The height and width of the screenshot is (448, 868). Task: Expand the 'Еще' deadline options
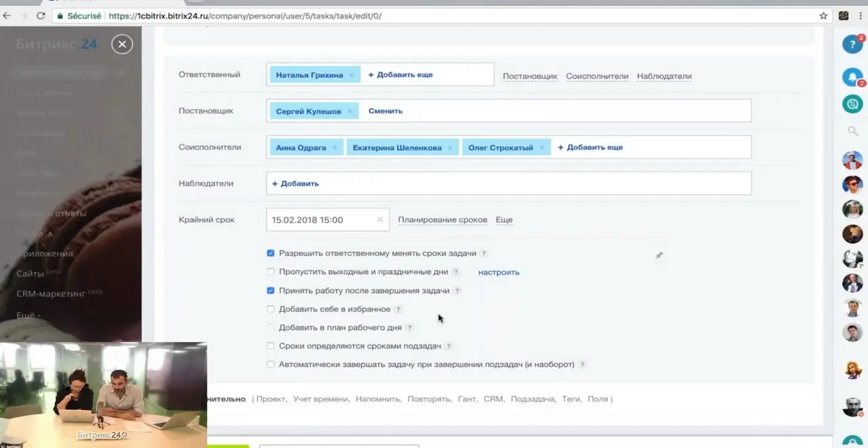tap(504, 220)
